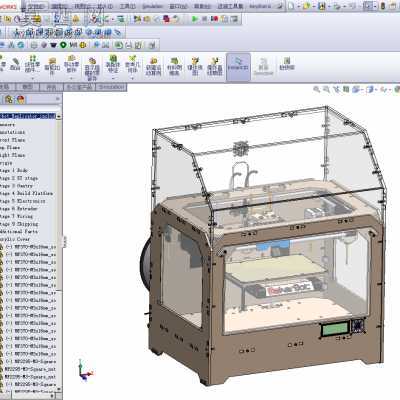Click the highlighted exploded-line ribbon command

coord(238,67)
